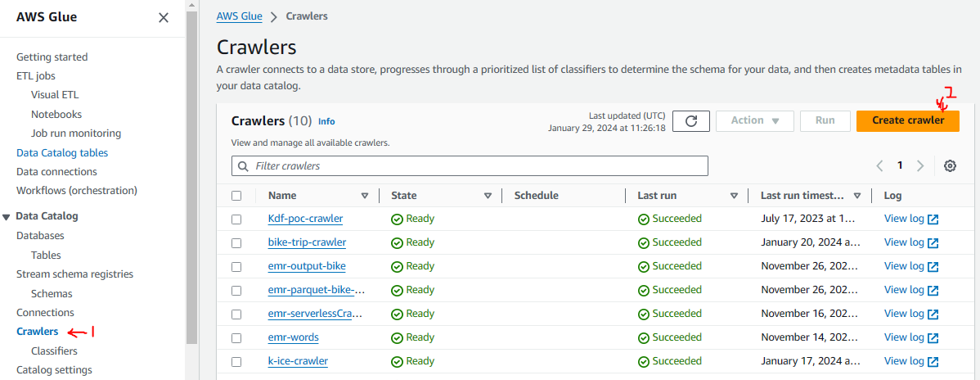Open the bike-trip-crawler link
The image size is (980, 380).
tap(307, 243)
